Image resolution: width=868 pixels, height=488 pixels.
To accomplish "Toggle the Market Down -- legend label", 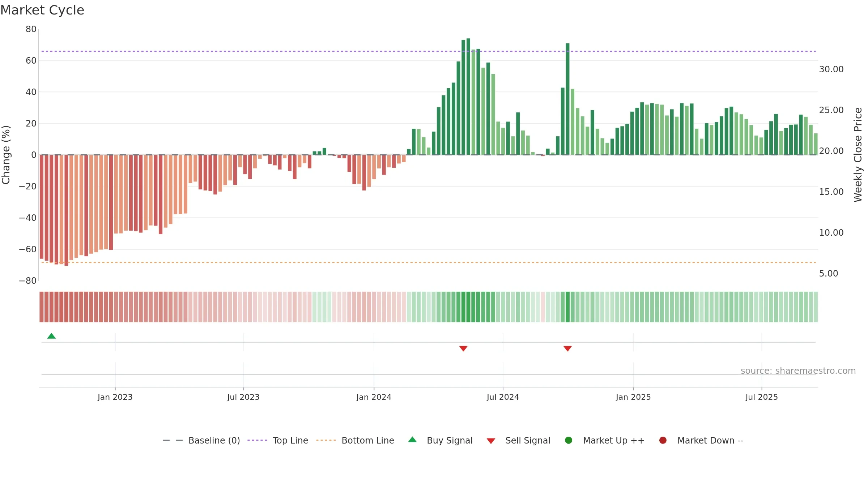I will pyautogui.click(x=710, y=440).
